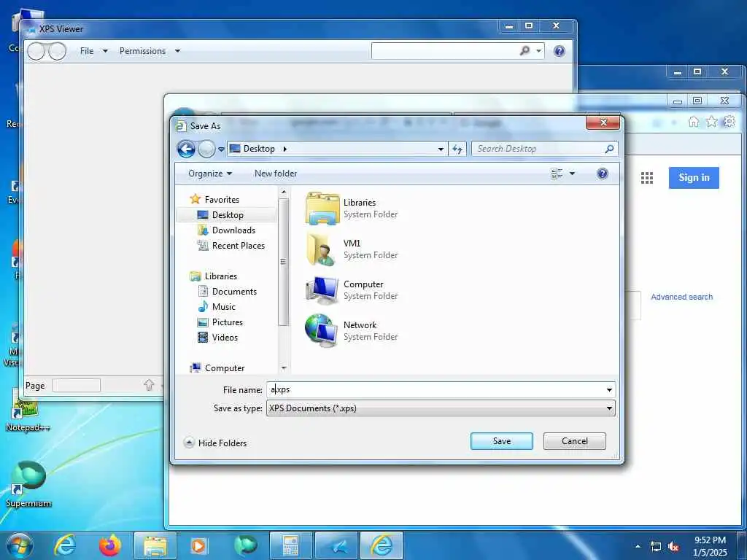
Task: Open Supermium from the taskbar
Action: point(246,545)
